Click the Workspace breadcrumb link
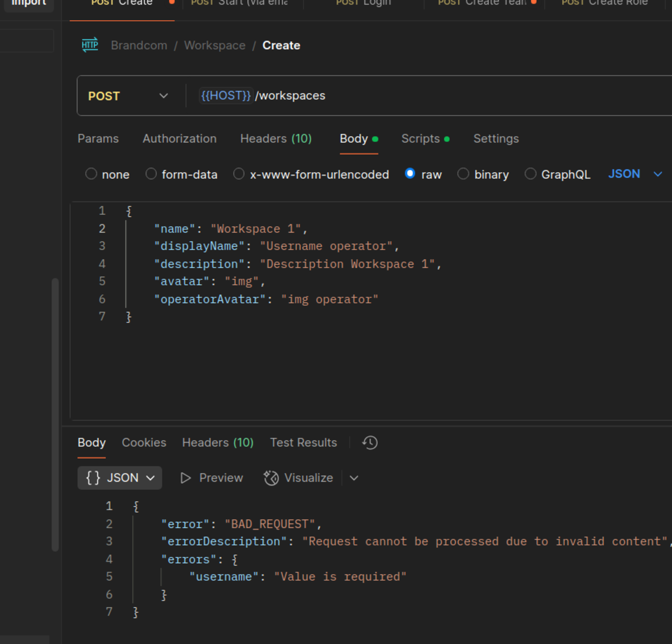Screen dimensions: 672x644 [215, 46]
